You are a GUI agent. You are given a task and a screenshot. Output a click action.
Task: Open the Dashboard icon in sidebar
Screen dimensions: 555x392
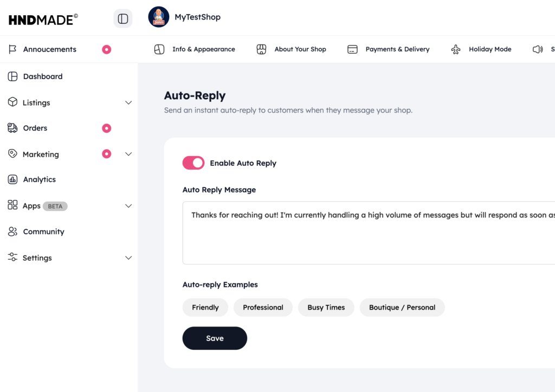[12, 76]
